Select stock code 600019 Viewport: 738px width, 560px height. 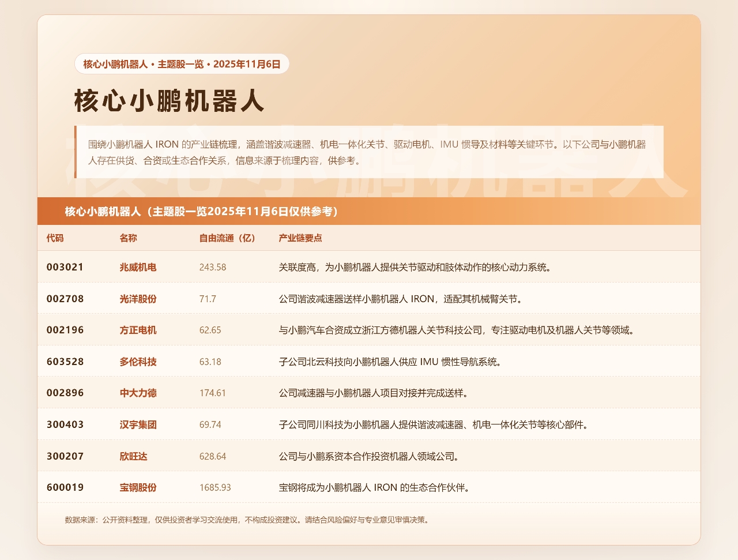tap(65, 487)
